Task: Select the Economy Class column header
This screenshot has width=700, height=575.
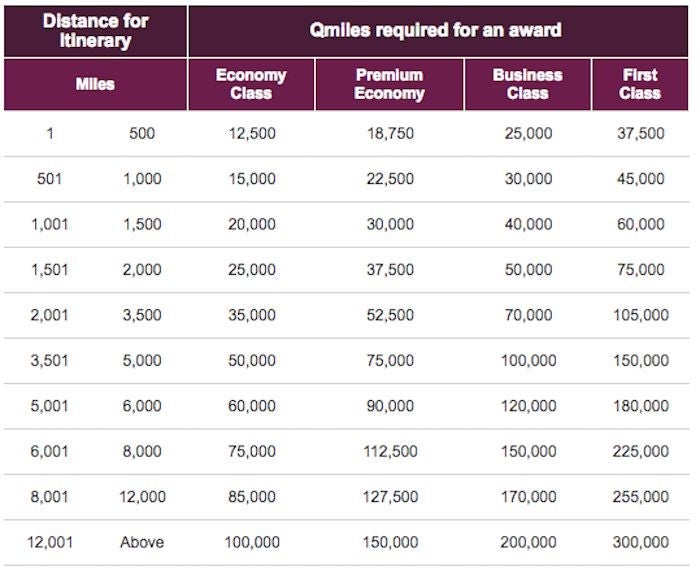Action: point(251,84)
